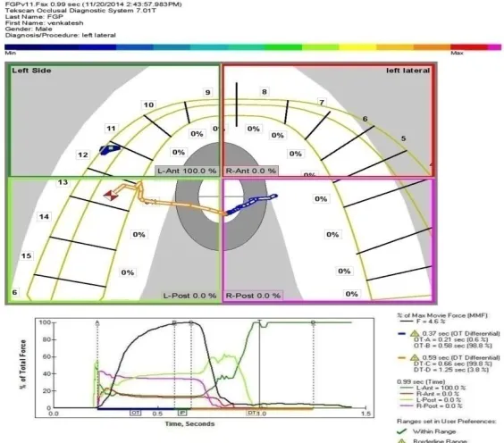Click the OT-B = 0.58 sec legend line
Viewport: 504px width, 443px height.
[453, 346]
